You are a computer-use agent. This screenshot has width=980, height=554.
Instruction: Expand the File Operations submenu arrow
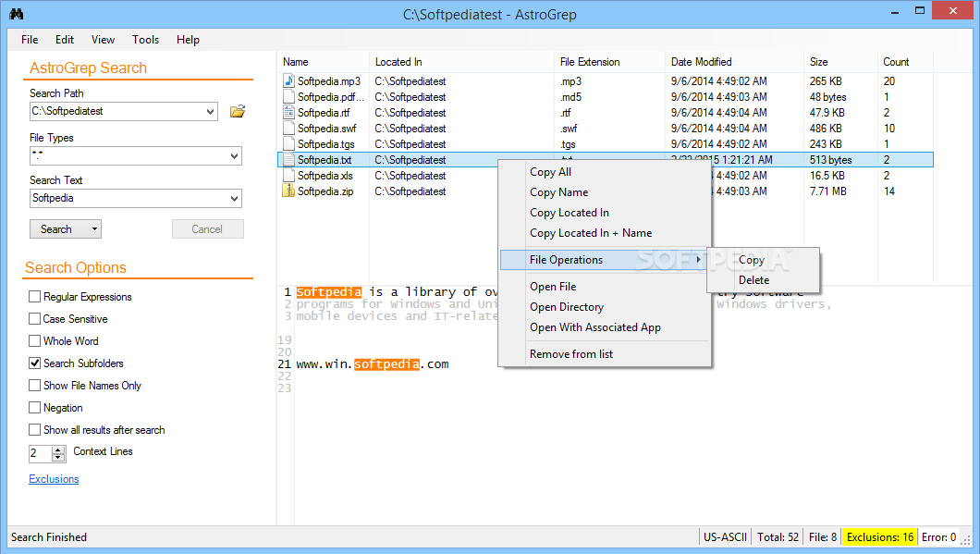click(699, 260)
